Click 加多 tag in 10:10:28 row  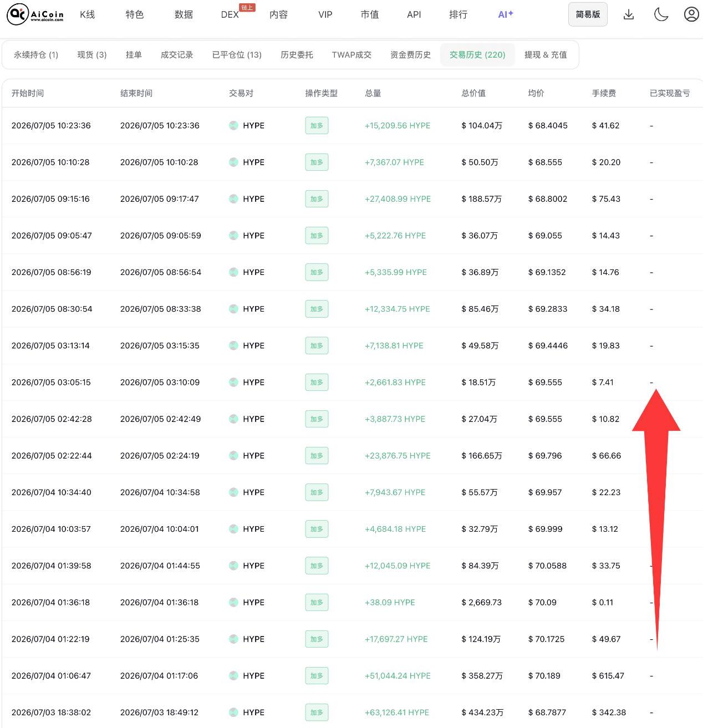[x=317, y=162]
